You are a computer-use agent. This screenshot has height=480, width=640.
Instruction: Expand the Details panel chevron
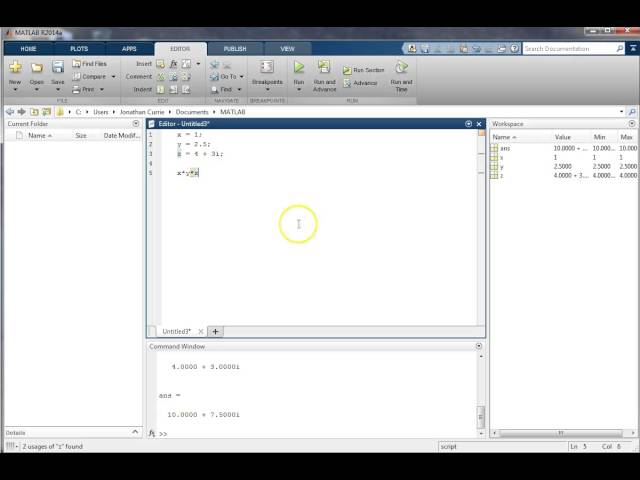[135, 432]
